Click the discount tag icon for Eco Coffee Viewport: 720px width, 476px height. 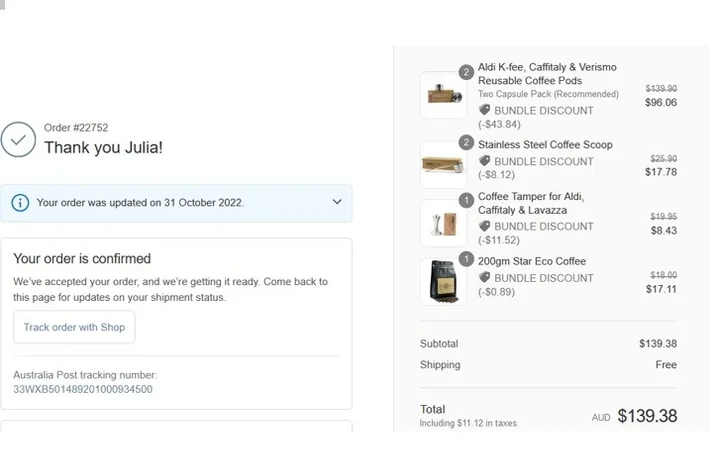(x=484, y=278)
